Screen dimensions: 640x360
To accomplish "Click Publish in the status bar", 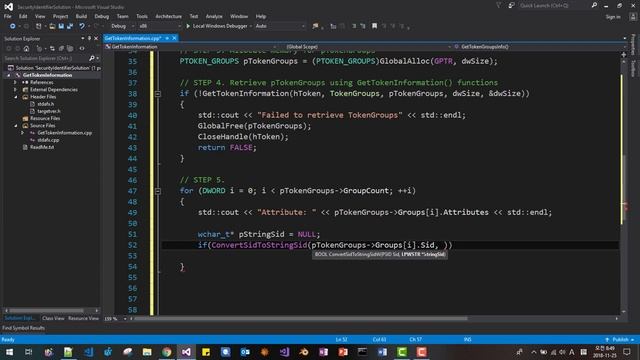I will click(620, 340).
